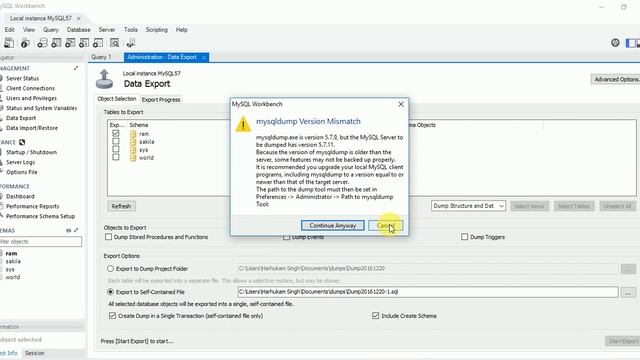The height and width of the screenshot is (360, 640).
Task: Check the sys schema export checkbox
Action: [x=116, y=149]
